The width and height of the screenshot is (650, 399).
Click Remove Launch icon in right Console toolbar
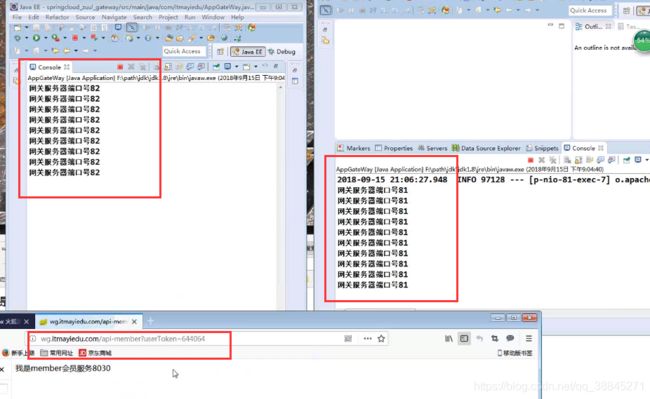541,160
